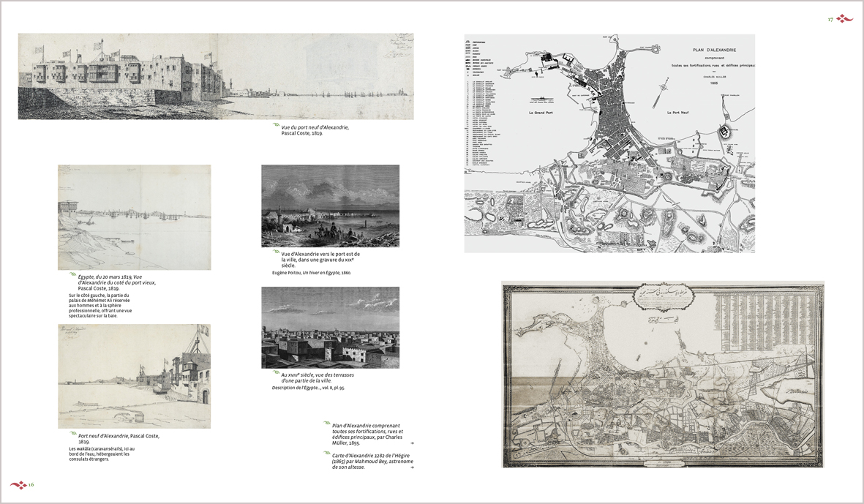Select the 'Plan d'Alexandrie comprenant toutes ses fortifications' caption
This screenshot has height=504, width=864.
367,434
